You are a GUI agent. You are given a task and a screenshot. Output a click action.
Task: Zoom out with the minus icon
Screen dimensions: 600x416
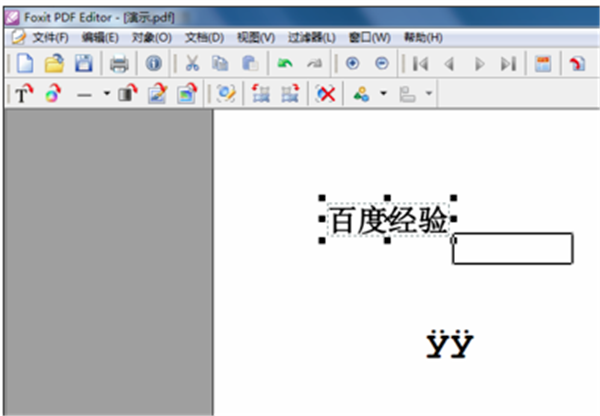coord(382,63)
